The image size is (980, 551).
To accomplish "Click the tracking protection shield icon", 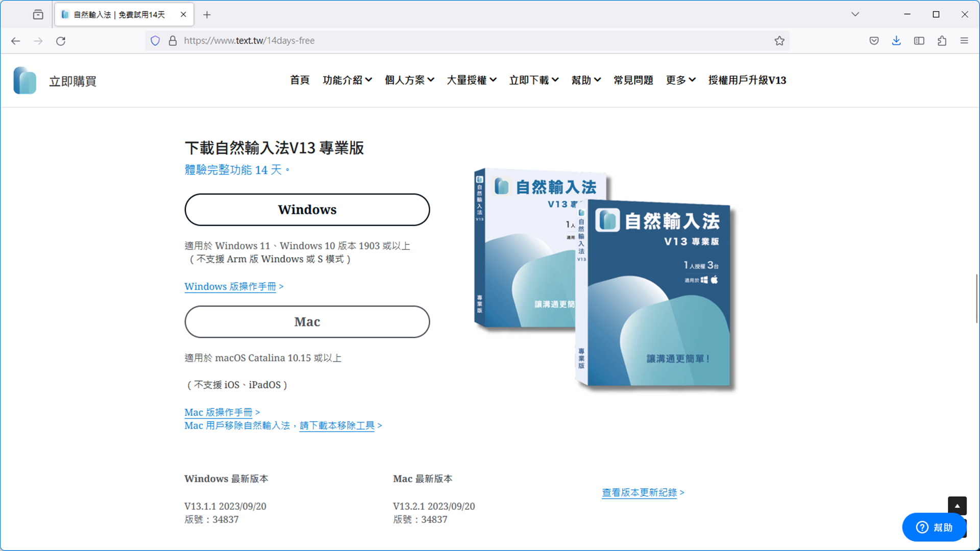I will click(x=155, y=41).
